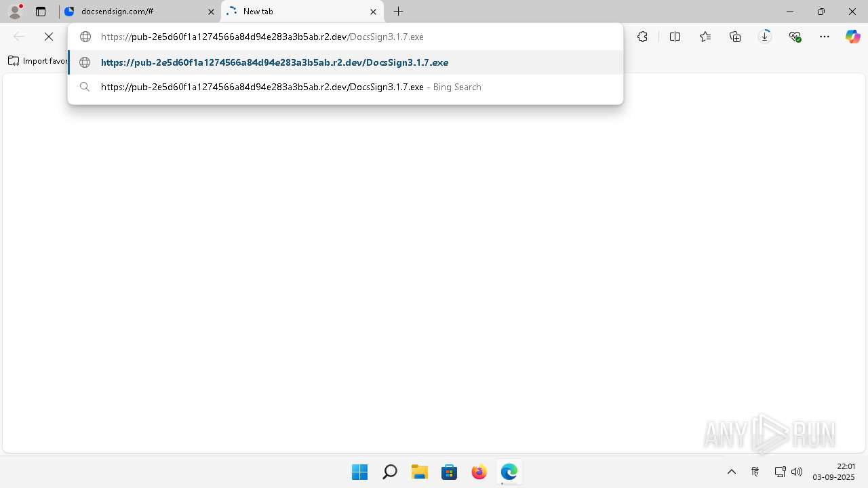Click the Edge taskbar icon

click(x=509, y=472)
